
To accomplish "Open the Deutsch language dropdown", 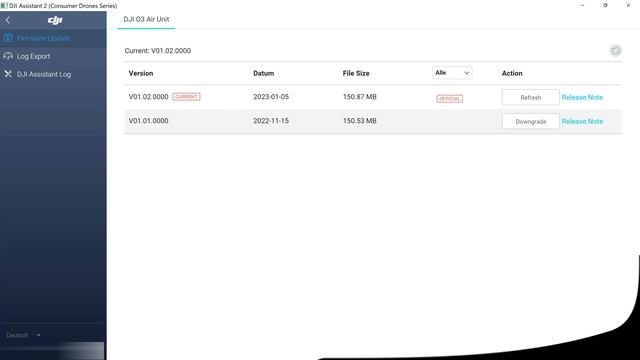I will 23,335.
